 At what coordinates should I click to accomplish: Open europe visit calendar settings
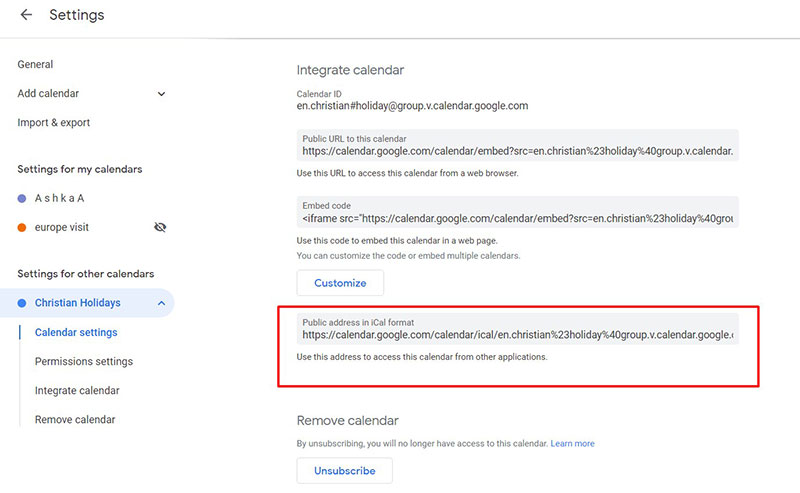click(x=62, y=227)
